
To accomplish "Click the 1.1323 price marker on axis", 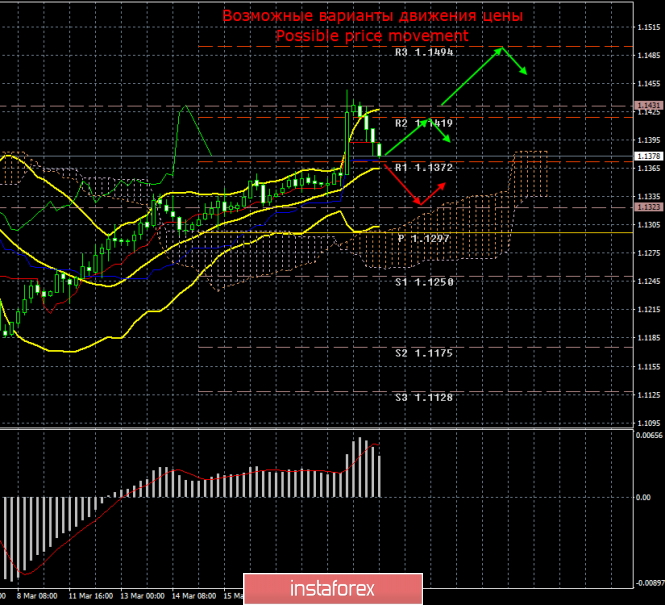I will 648,207.
